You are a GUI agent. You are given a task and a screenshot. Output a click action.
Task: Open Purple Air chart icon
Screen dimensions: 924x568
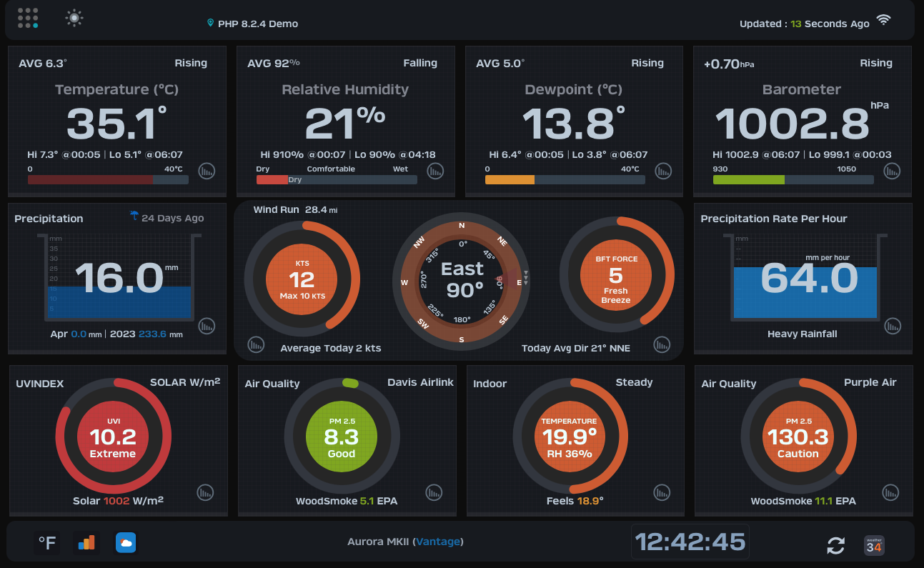[x=890, y=492]
